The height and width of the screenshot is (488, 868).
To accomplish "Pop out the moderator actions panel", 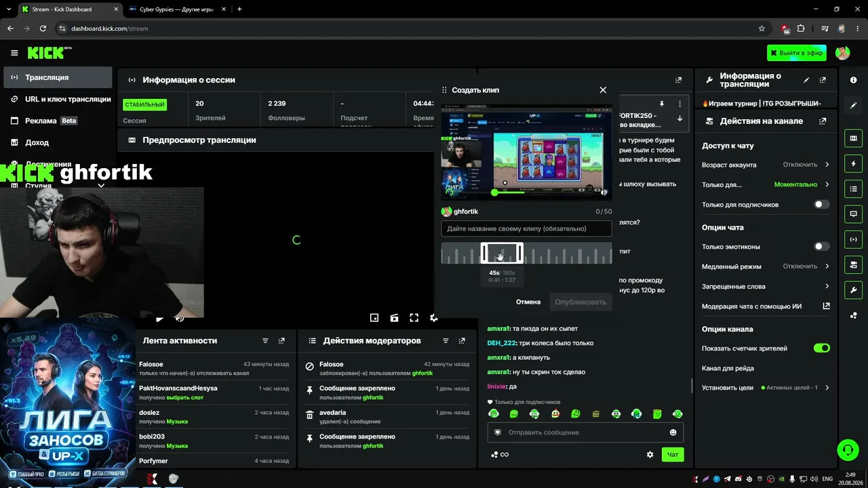I will tap(462, 341).
